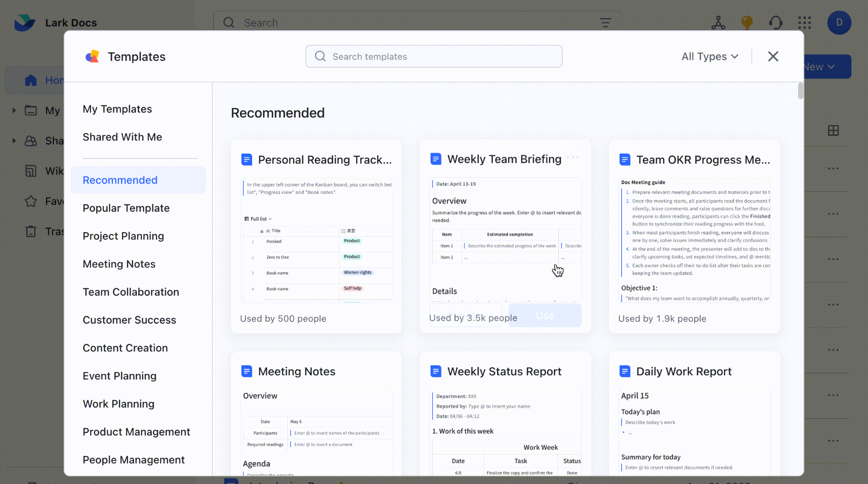Click the organization structure icon in header
Viewport: 868px width, 484px height.
pyautogui.click(x=718, y=23)
